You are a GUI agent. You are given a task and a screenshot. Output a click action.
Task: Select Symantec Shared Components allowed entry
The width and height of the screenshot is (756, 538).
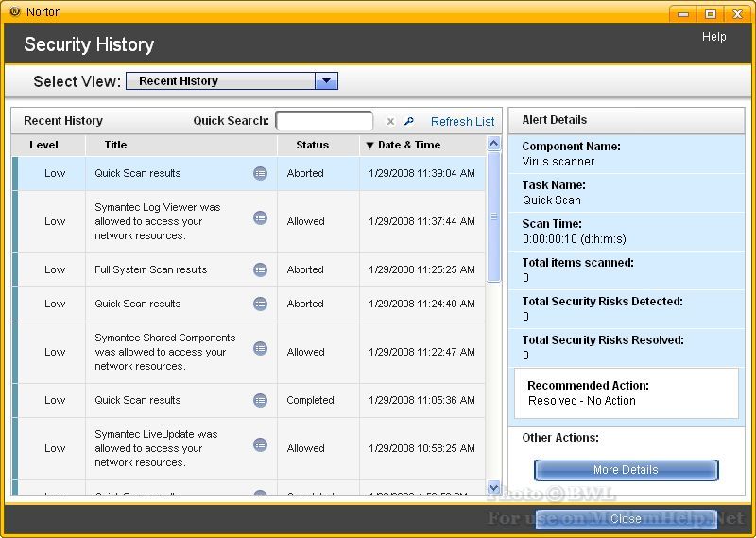coord(249,352)
